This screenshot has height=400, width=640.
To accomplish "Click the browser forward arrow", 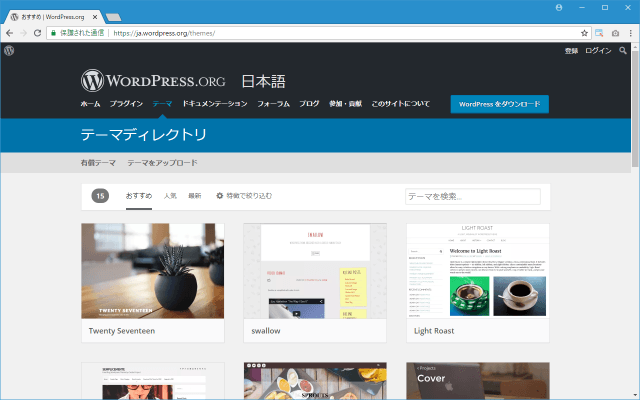I will coord(23,33).
